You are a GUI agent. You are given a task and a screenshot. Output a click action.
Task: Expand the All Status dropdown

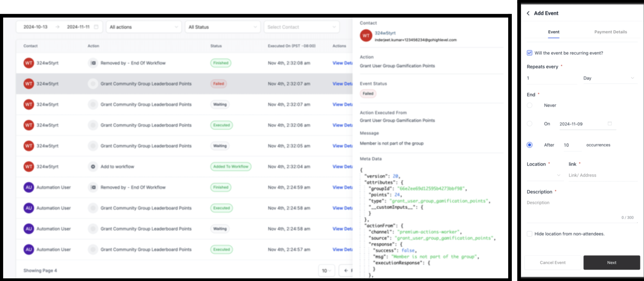point(223,27)
